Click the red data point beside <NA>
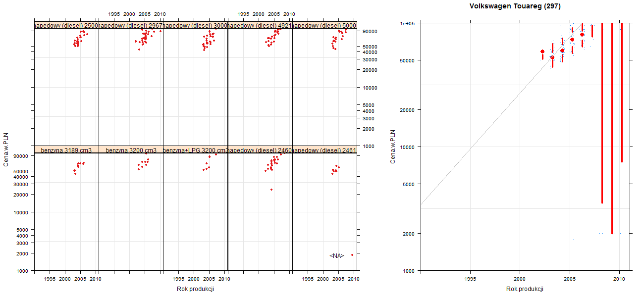The height and width of the screenshot is (297, 644). click(x=352, y=255)
